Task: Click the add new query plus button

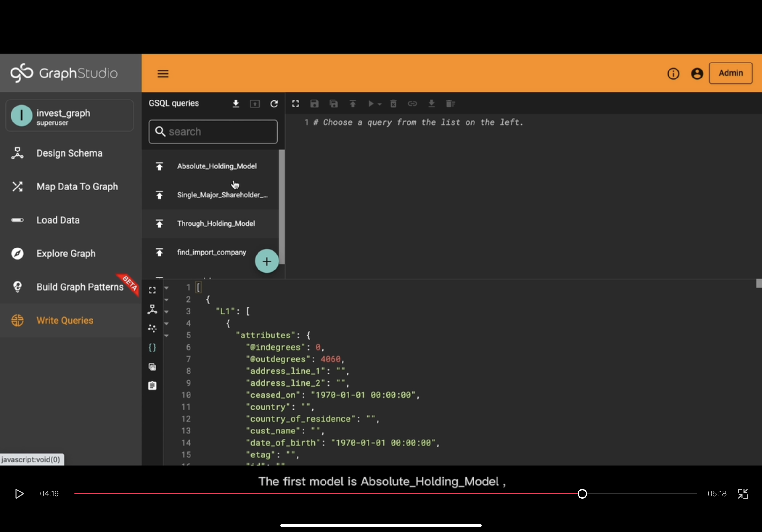Action: pos(266,261)
